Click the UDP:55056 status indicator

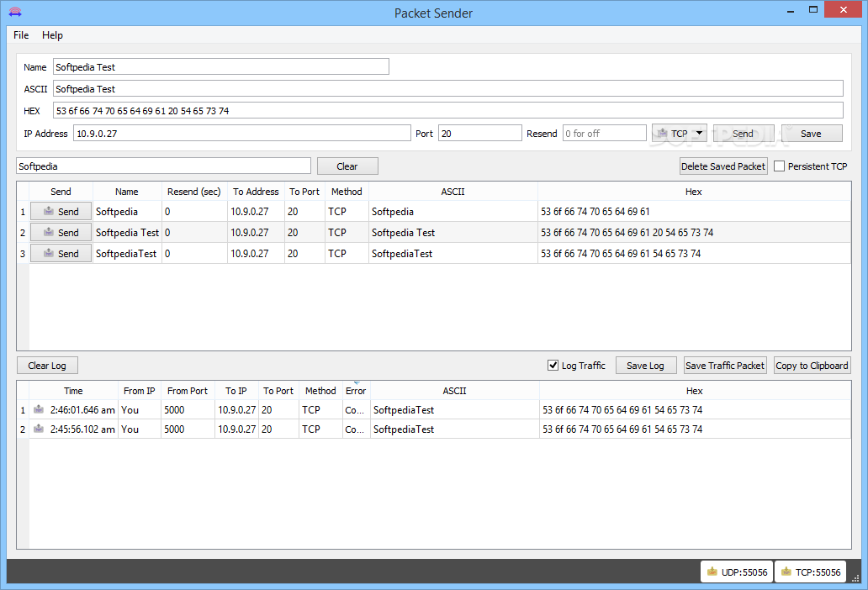pyautogui.click(x=737, y=572)
